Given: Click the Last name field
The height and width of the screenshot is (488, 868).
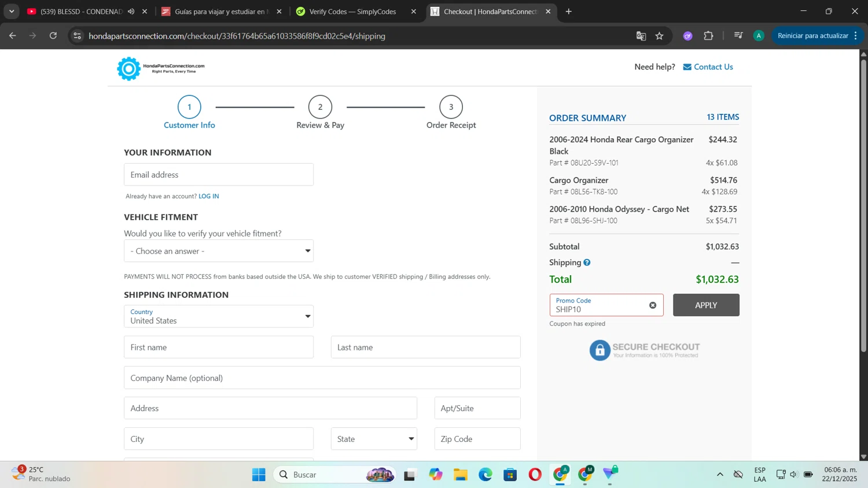Looking at the screenshot, I should (x=425, y=347).
